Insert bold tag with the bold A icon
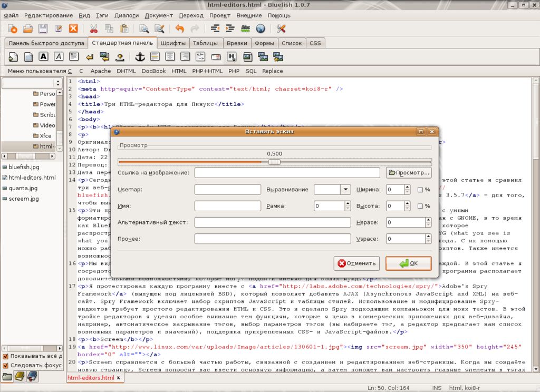 43,57
